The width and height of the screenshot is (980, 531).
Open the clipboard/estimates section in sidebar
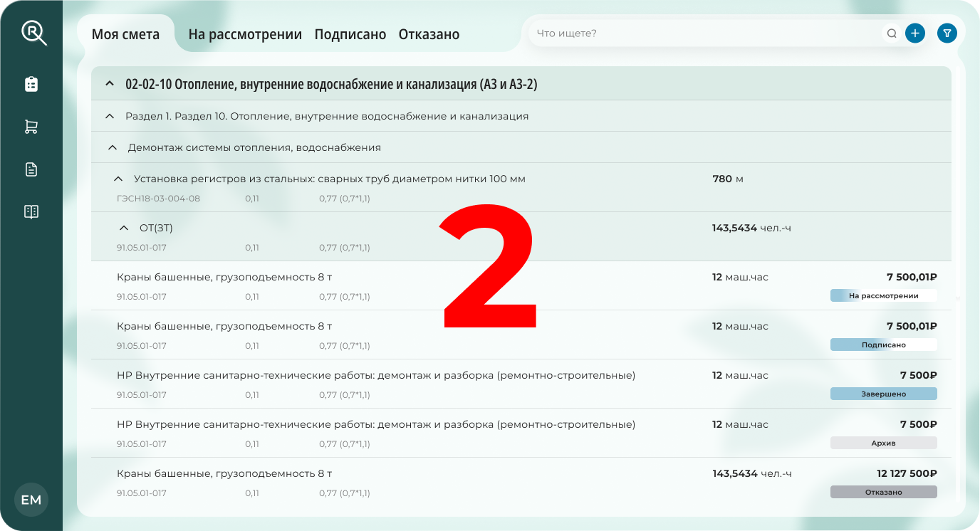31,84
